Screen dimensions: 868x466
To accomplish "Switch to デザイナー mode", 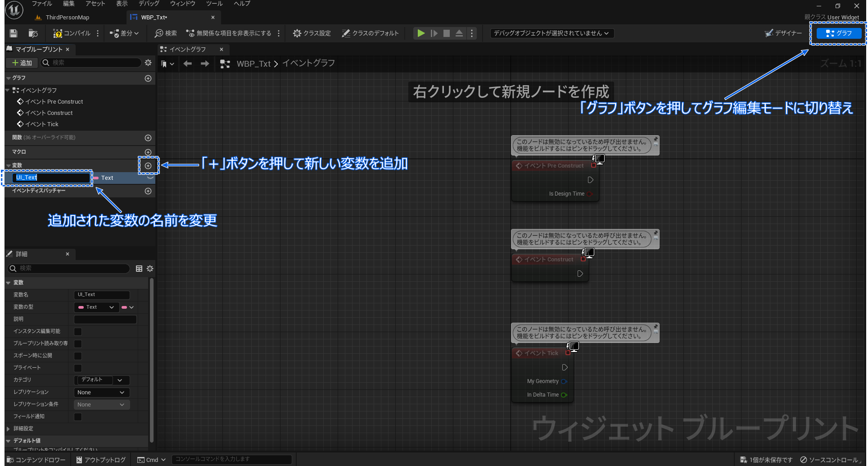I will pyautogui.click(x=783, y=33).
